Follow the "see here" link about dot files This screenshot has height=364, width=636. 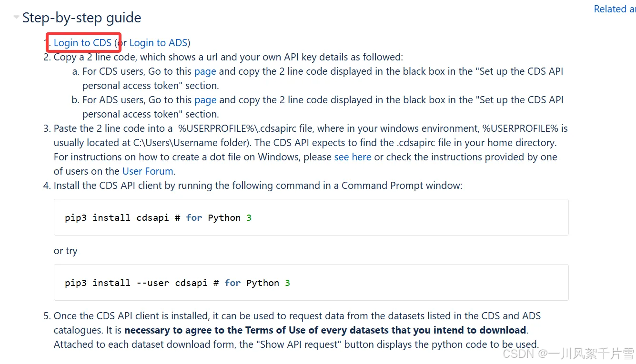[353, 157]
